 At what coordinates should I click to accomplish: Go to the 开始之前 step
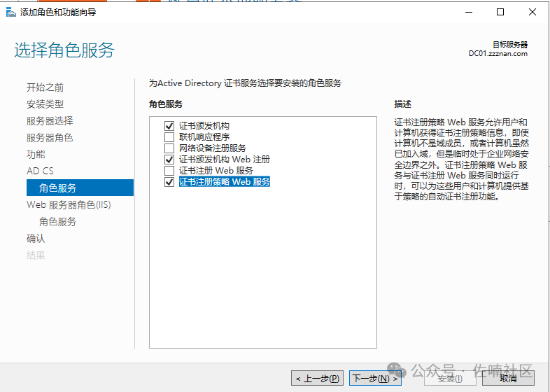click(x=45, y=87)
